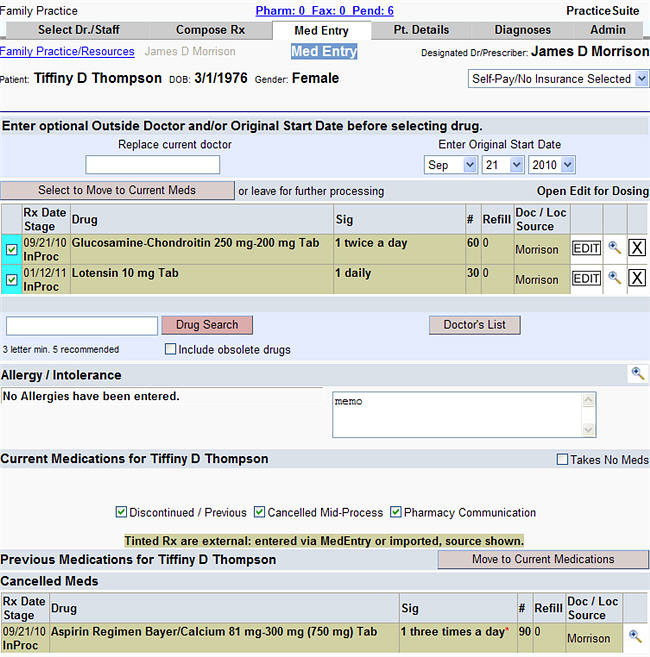Focus the Replace current doctor field

coord(153,164)
